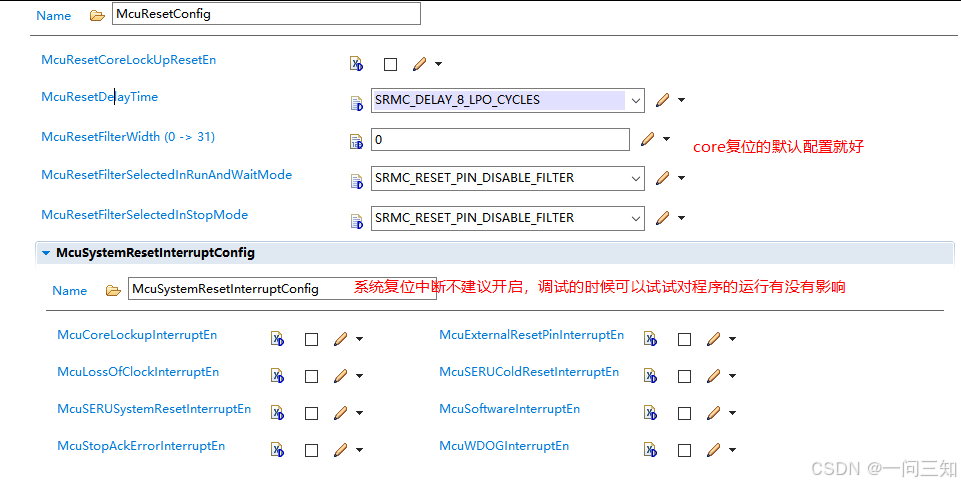The image size is (961, 486).
Task: Click the McuLossOfClockInterruptEn label text
Action: pos(138,372)
